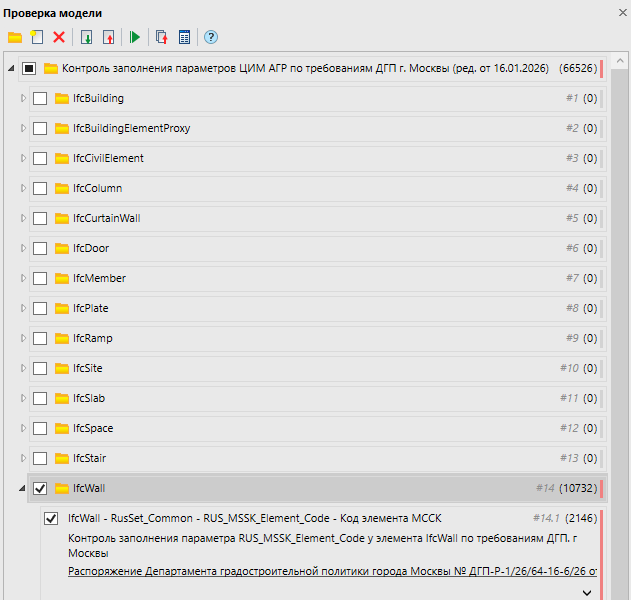Import rules icon with green down arrow
This screenshot has height=600, width=631.
tap(87, 37)
